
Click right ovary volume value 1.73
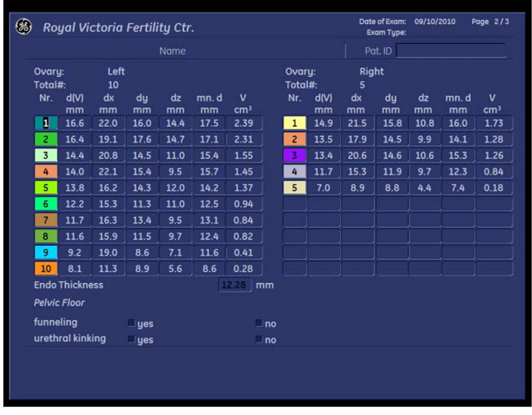(x=494, y=123)
